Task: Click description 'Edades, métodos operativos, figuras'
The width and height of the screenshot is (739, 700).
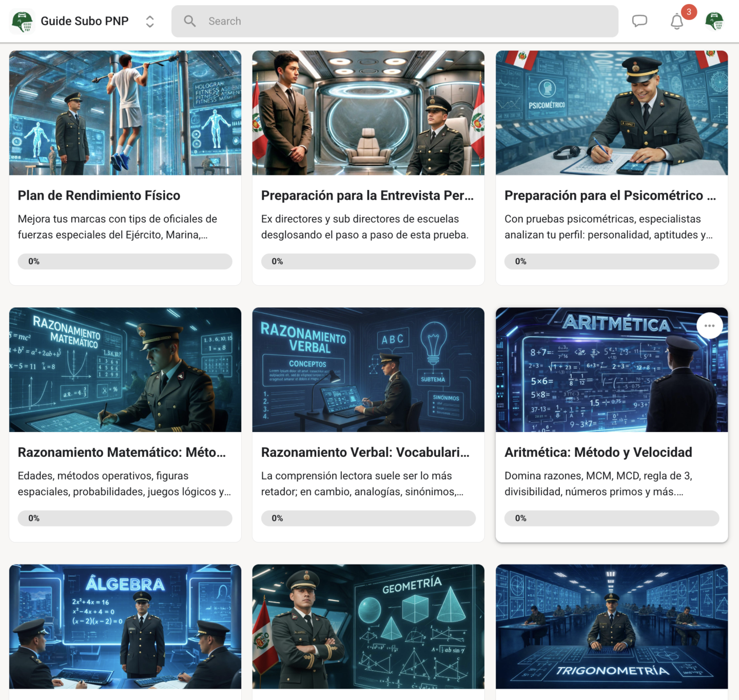Action: pyautogui.click(x=125, y=484)
